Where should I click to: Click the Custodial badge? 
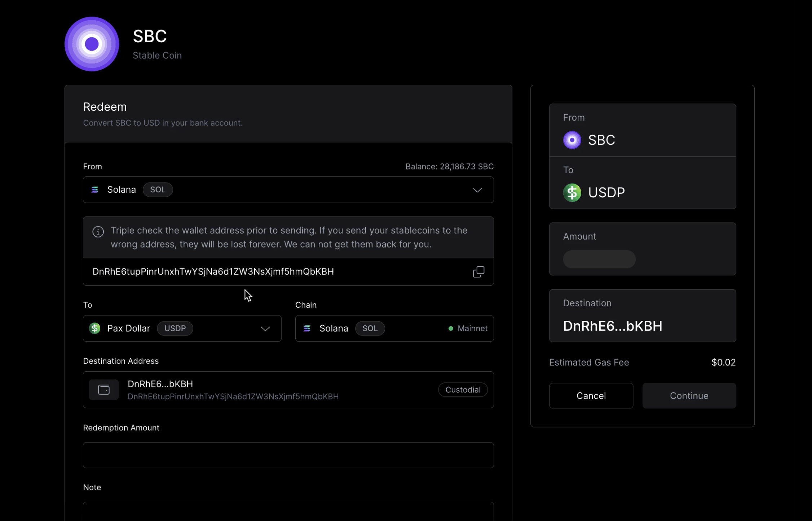pos(463,390)
